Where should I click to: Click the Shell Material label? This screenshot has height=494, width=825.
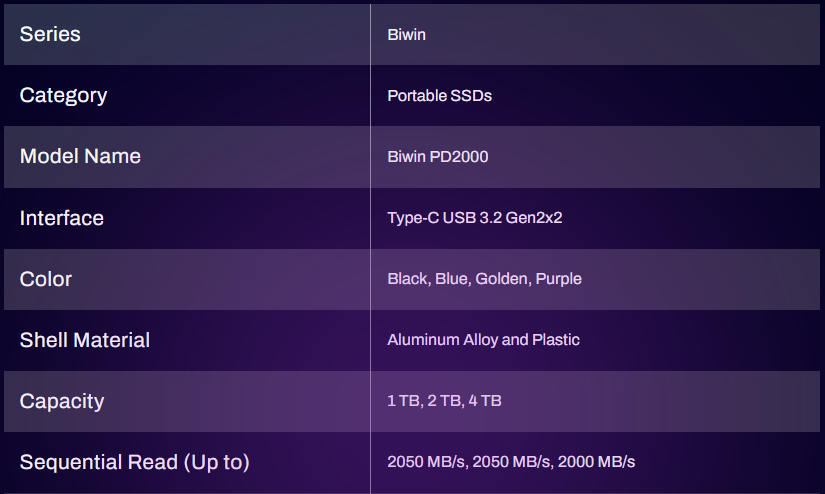tap(85, 340)
